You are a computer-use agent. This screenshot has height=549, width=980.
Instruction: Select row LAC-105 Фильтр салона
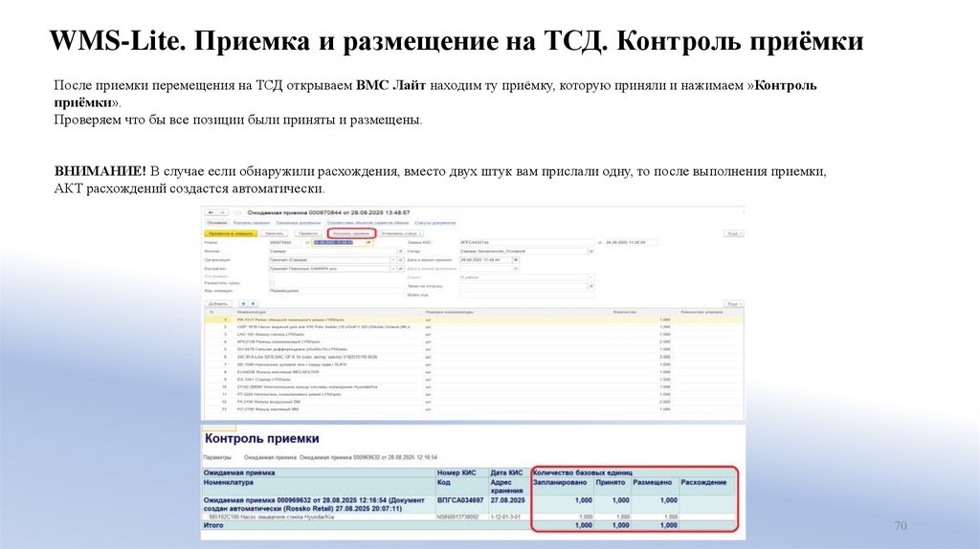click(x=474, y=334)
